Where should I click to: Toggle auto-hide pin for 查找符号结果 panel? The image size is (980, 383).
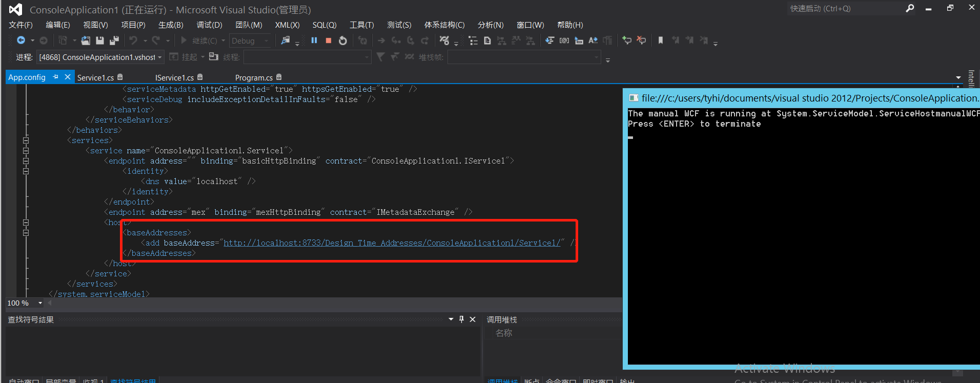pyautogui.click(x=461, y=319)
